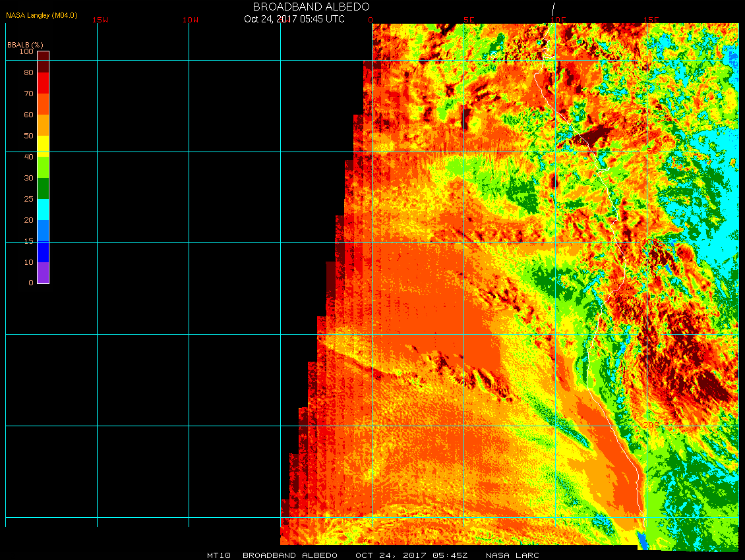The height and width of the screenshot is (560, 745).
Task: Click the legend value '40'
Action: pos(28,157)
